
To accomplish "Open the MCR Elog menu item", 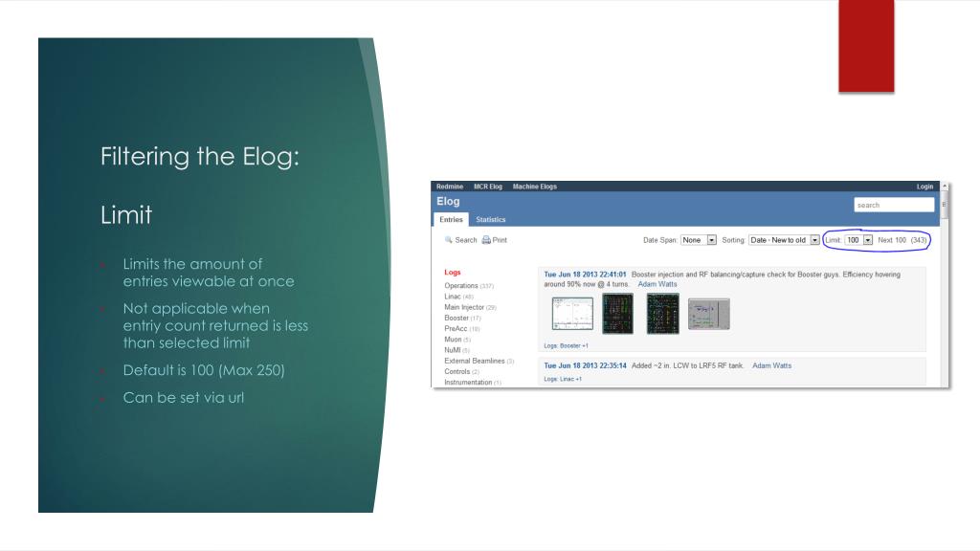I will (487, 187).
